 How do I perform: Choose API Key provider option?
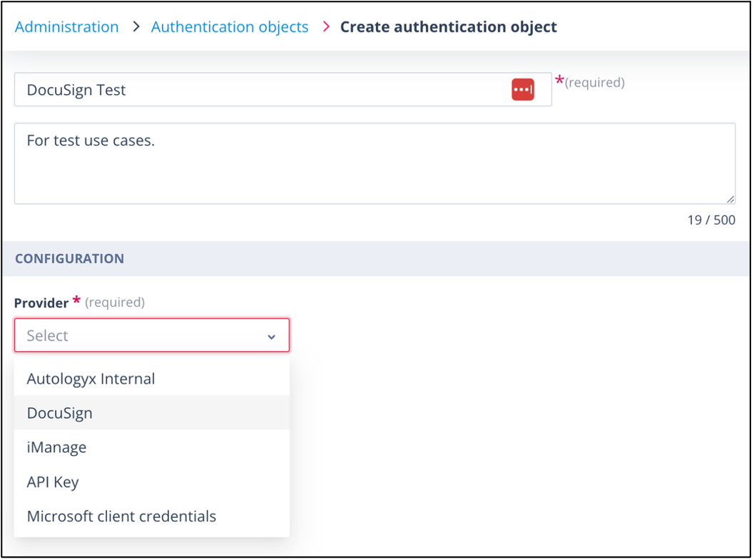tap(152, 482)
